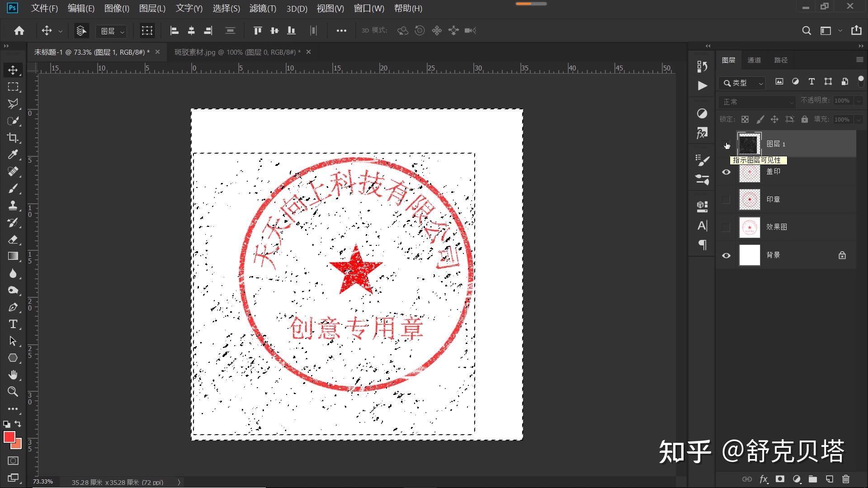
Task: Expand the status bar info arrow
Action: coord(179,482)
